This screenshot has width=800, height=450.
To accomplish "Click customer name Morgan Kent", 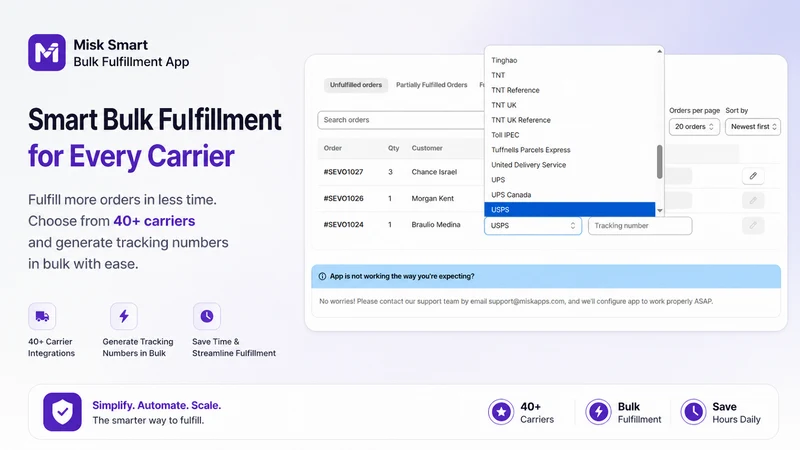I will [x=433, y=198].
